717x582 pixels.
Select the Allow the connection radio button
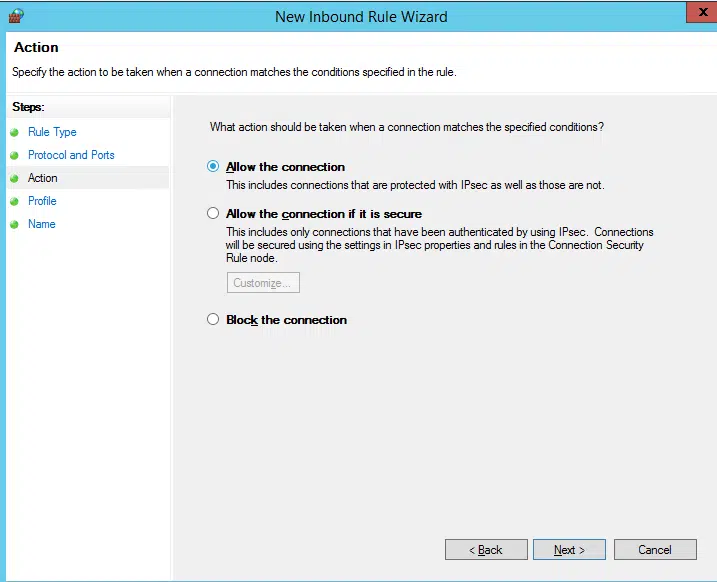213,166
